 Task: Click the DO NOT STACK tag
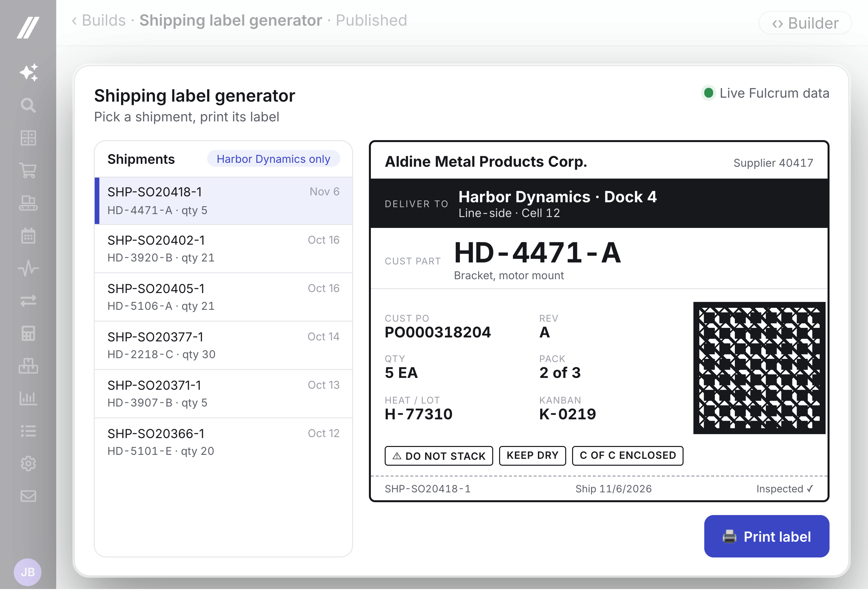pyautogui.click(x=439, y=457)
